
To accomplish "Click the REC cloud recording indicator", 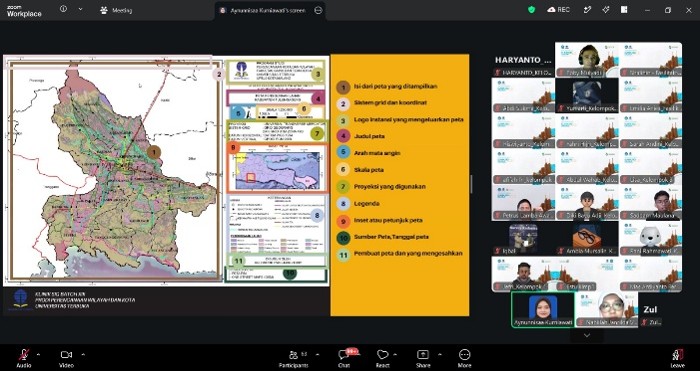I will (558, 9).
